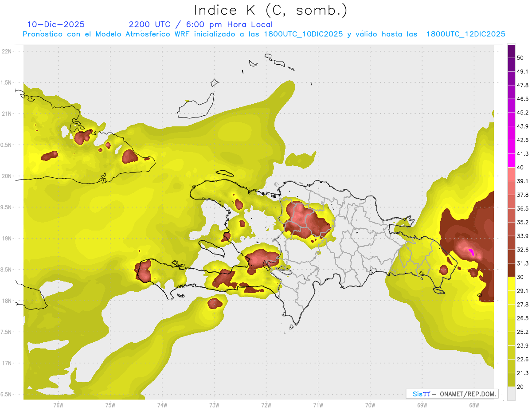Click the 21N latitude label
The width and height of the screenshot is (532, 411).
coord(7,114)
